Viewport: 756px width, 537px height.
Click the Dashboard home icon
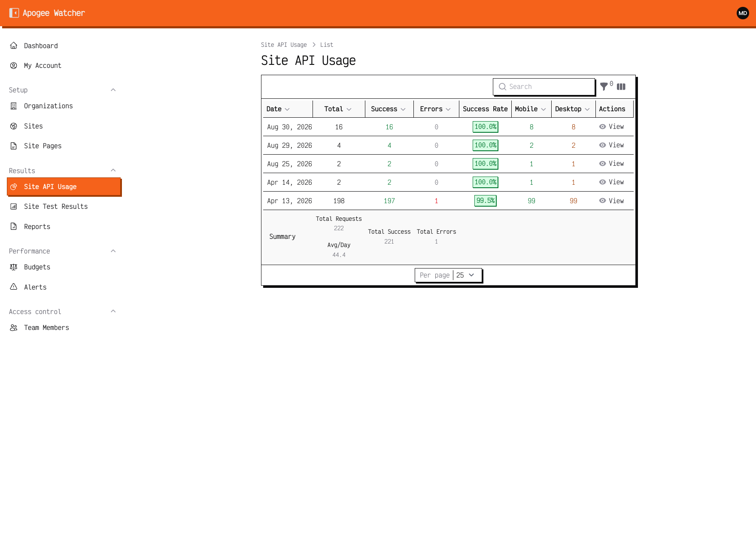click(14, 46)
